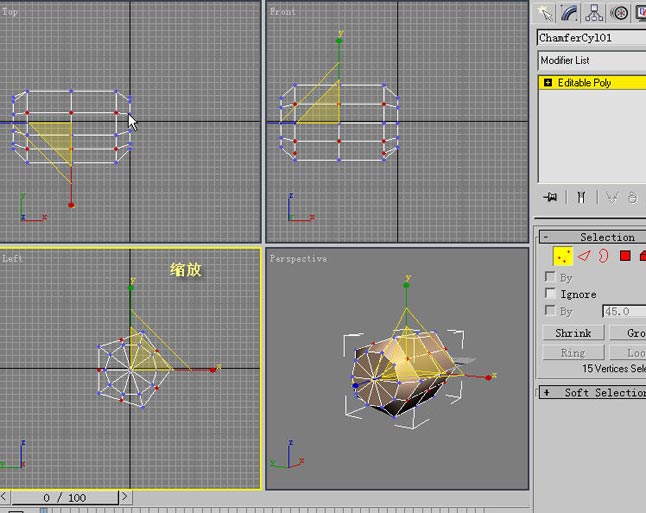This screenshot has height=513, width=646.
Task: Open the Motion command panel tab
Action: point(620,14)
